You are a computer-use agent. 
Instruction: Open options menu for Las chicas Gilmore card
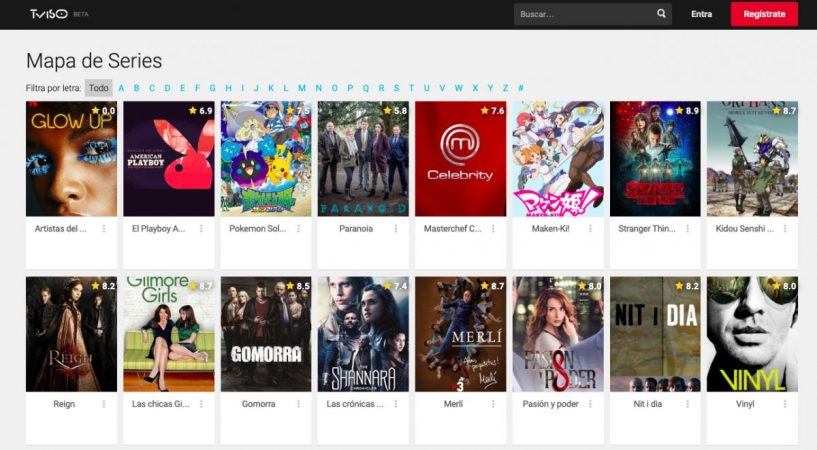[201, 404]
